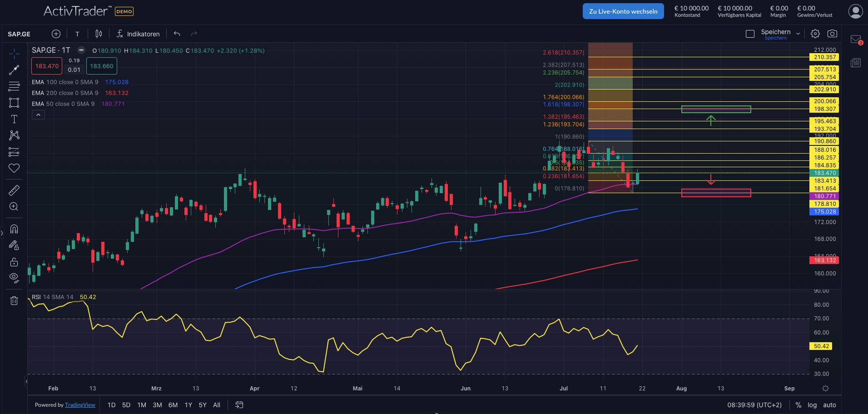This screenshot has width=868, height=414.
Task: Expand the Speichern dropdown arrow
Action: coord(798,34)
